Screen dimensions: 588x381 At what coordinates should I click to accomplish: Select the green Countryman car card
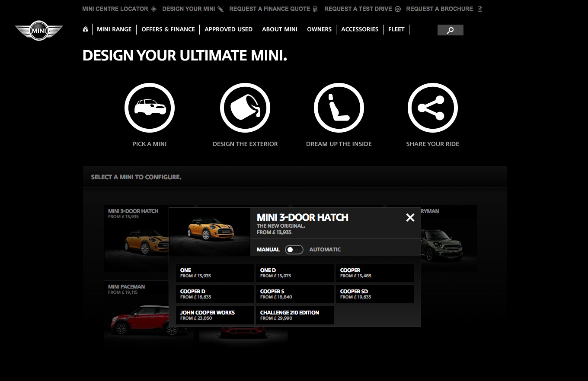449,238
